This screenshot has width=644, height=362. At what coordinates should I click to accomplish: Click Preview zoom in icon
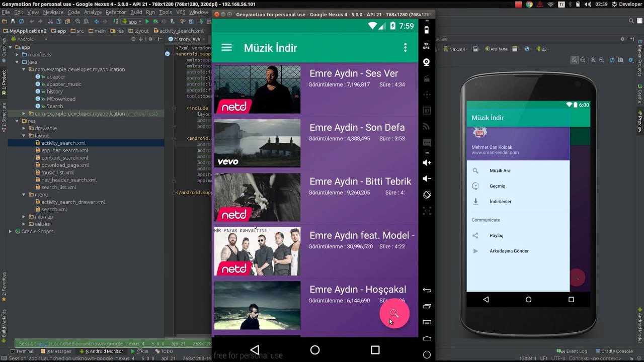[593, 60]
